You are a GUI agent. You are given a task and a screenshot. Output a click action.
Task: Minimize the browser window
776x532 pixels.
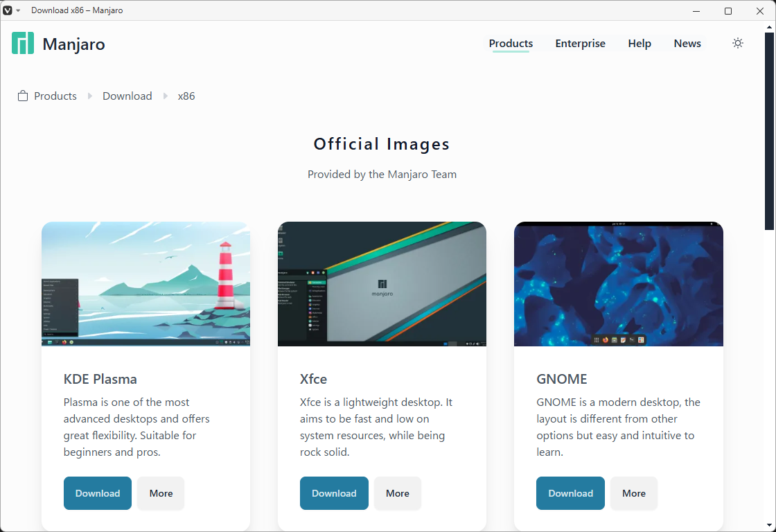[696, 11]
